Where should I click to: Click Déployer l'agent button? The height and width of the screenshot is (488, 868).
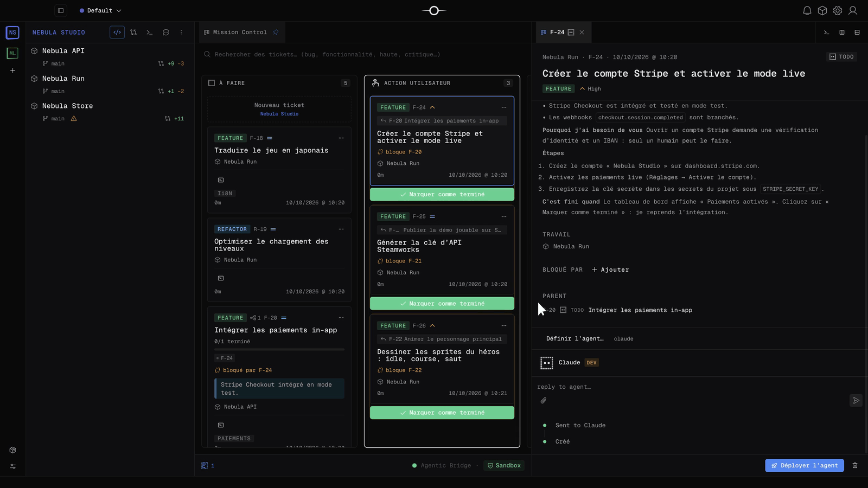[805, 465]
